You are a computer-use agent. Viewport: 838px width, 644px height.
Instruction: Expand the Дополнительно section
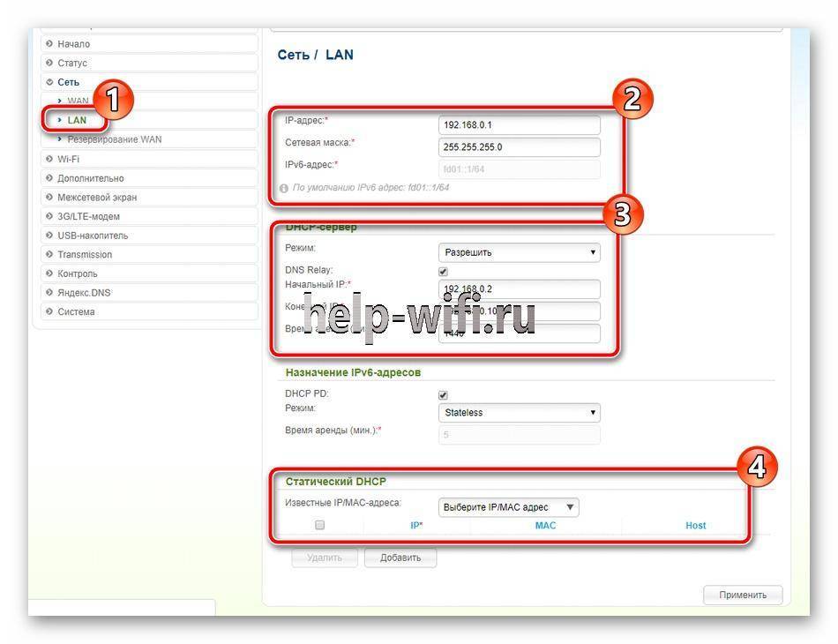(x=149, y=178)
